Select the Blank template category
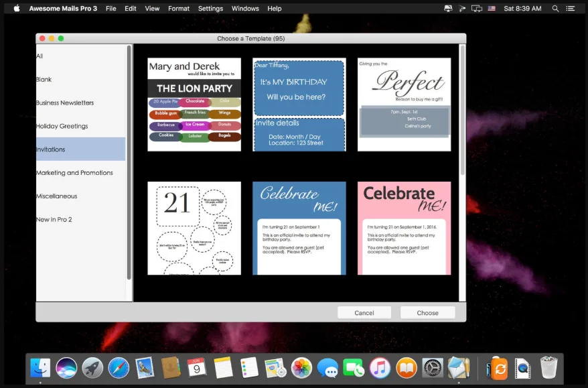 coord(81,79)
